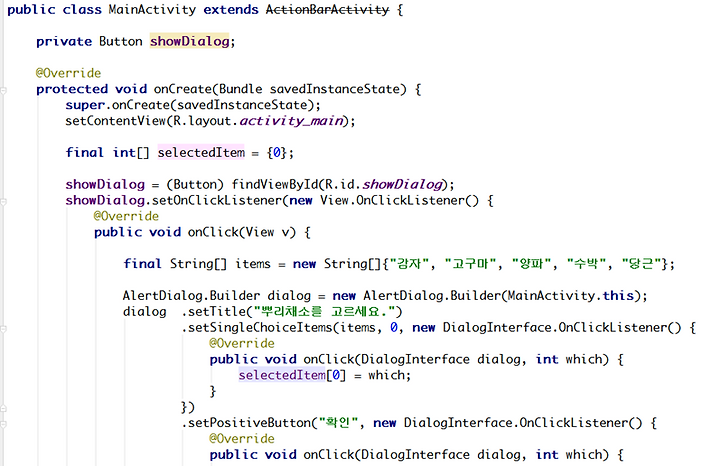Place cursor on super keyword
This screenshot has height=466, width=720.
point(85,105)
